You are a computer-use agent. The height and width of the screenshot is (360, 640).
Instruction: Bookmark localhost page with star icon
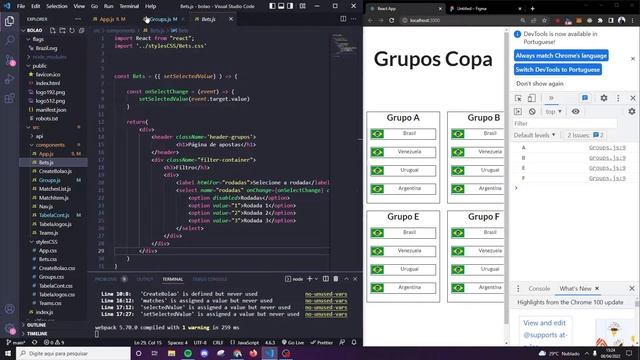544,20
